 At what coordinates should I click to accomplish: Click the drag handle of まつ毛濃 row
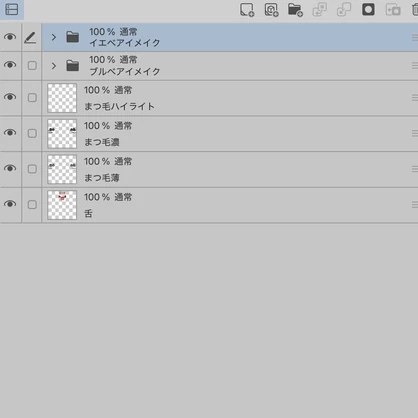point(415,133)
